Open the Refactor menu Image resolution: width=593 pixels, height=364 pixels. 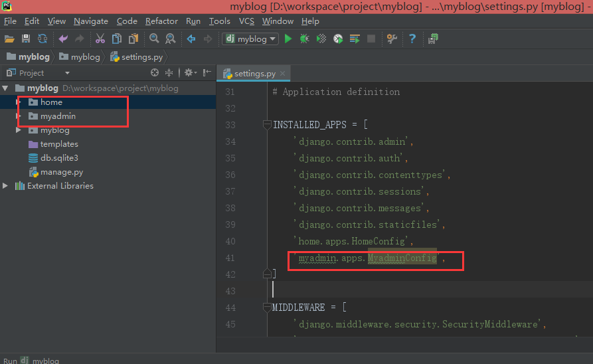click(x=161, y=21)
